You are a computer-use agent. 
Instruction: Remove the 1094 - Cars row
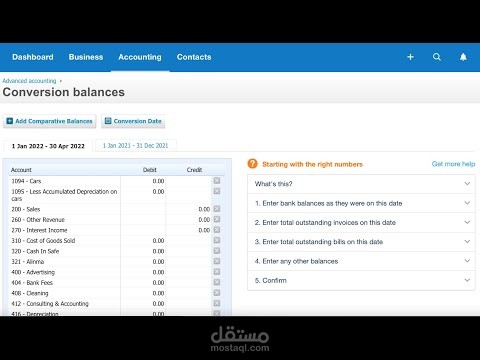point(217,181)
